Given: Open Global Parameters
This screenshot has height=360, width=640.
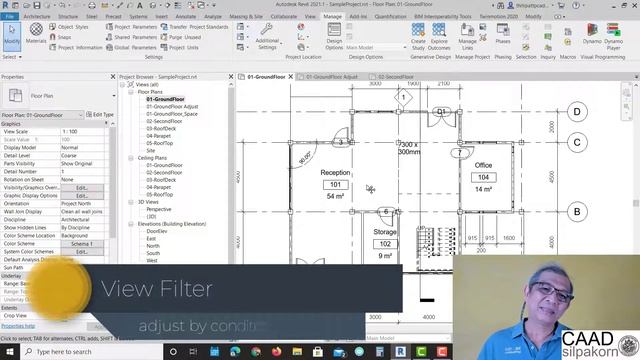Looking at the screenshot, I should click(131, 47).
